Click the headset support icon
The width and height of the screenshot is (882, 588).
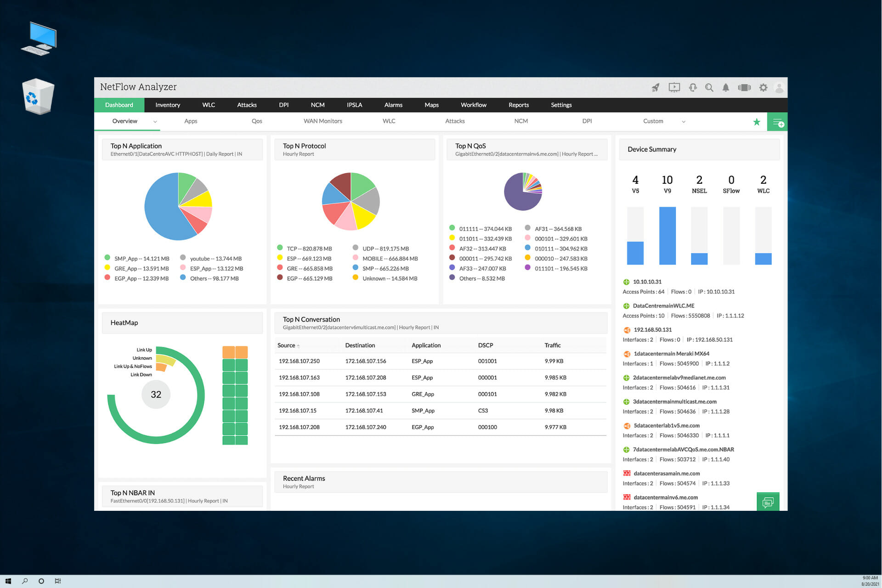(693, 87)
